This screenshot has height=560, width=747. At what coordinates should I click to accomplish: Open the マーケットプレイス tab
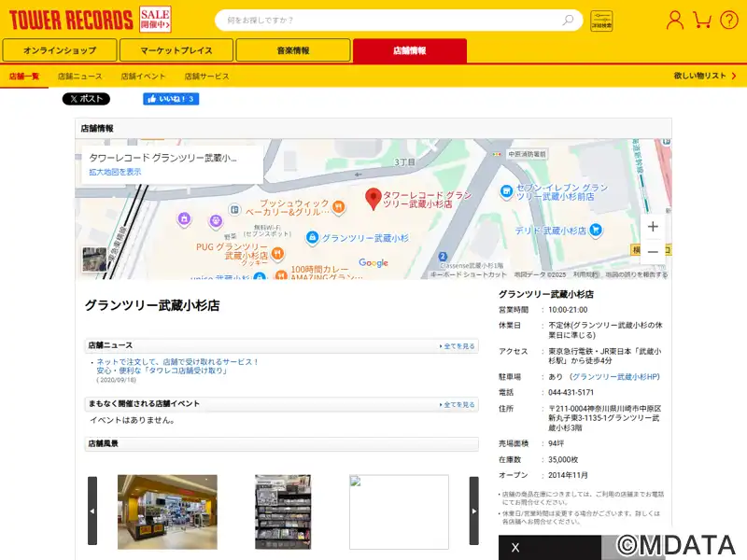point(176,50)
